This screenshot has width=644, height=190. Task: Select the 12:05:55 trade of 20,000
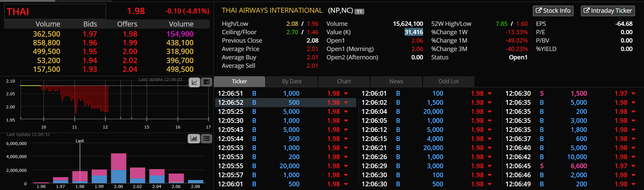[285, 166]
